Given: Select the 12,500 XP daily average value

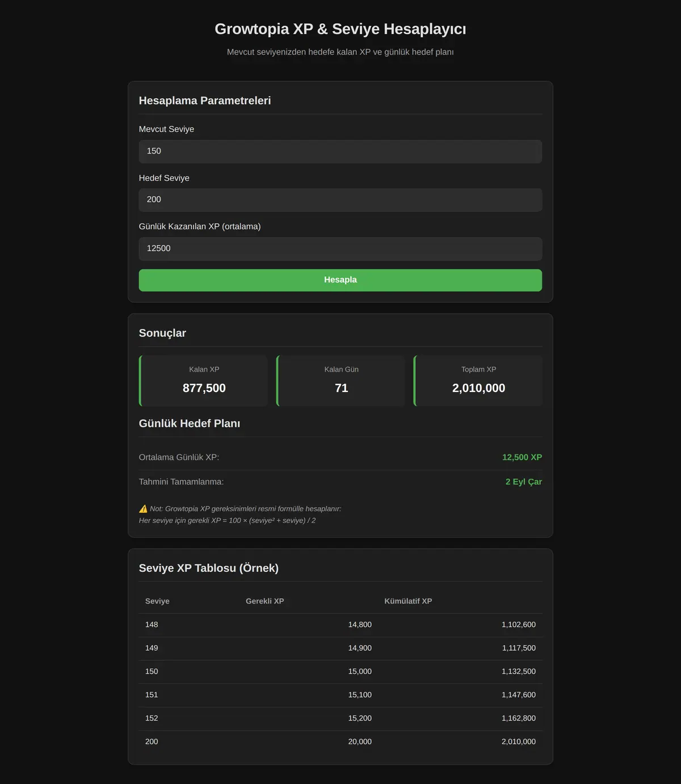Looking at the screenshot, I should (x=522, y=457).
